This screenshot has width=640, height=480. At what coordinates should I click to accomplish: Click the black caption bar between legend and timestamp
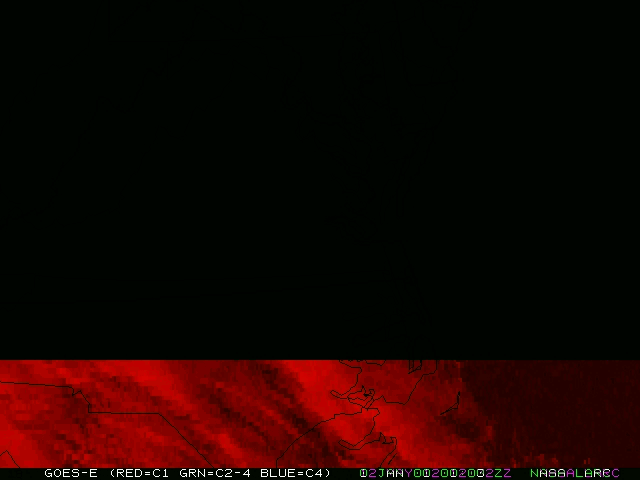tap(344, 473)
